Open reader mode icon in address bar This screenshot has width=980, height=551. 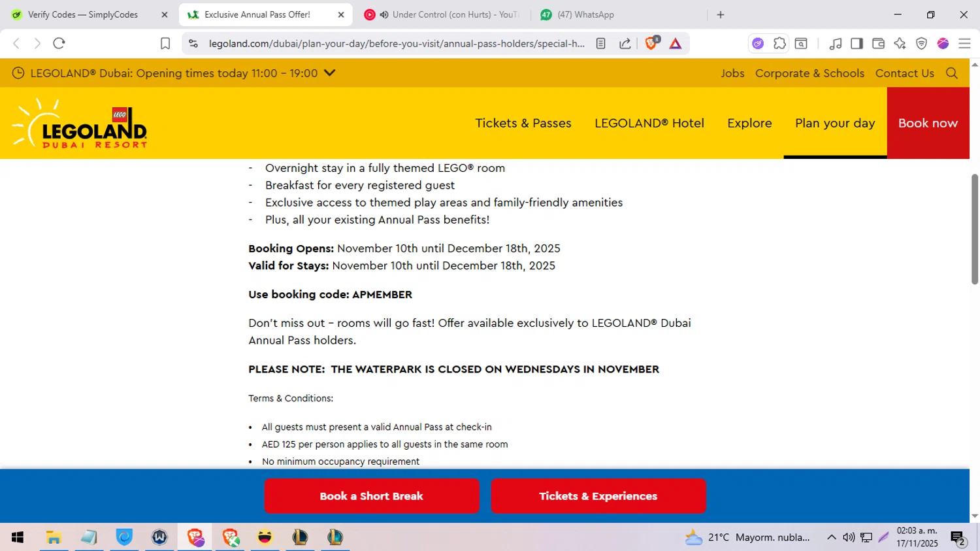[600, 44]
